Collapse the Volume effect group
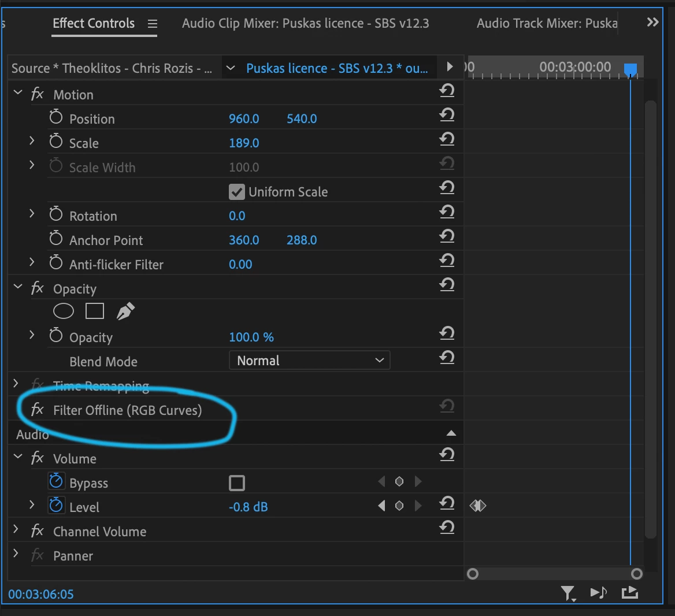Viewport: 675px width, 616px height. (x=18, y=457)
